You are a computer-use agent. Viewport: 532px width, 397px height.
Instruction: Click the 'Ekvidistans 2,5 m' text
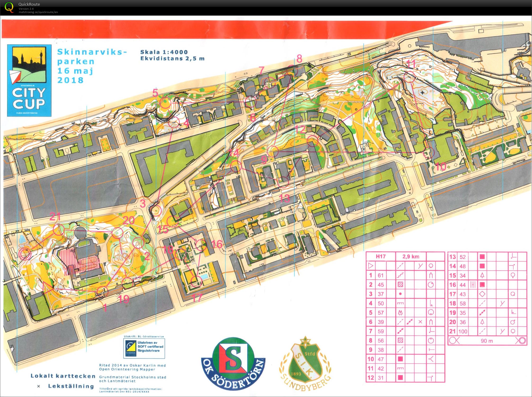pyautogui.click(x=172, y=58)
